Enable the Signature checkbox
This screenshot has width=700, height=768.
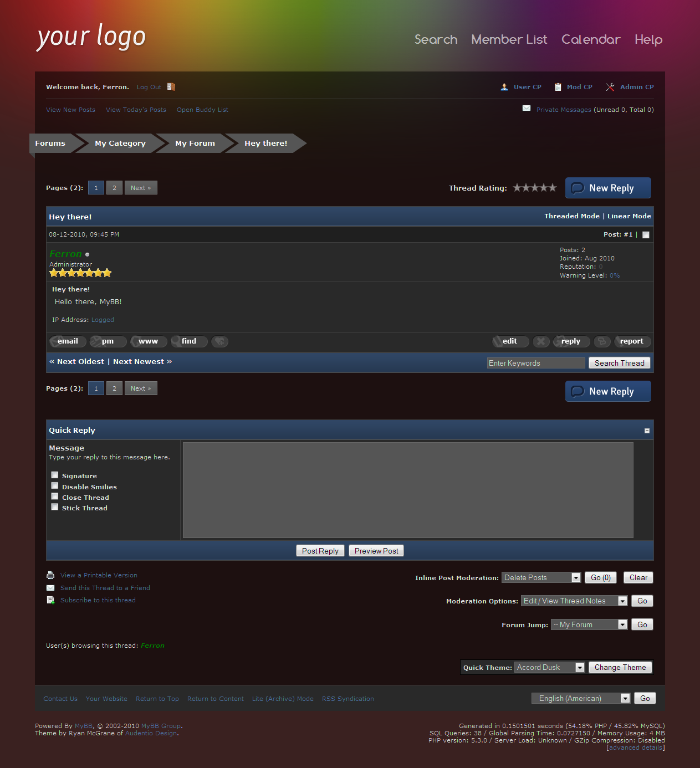55,475
